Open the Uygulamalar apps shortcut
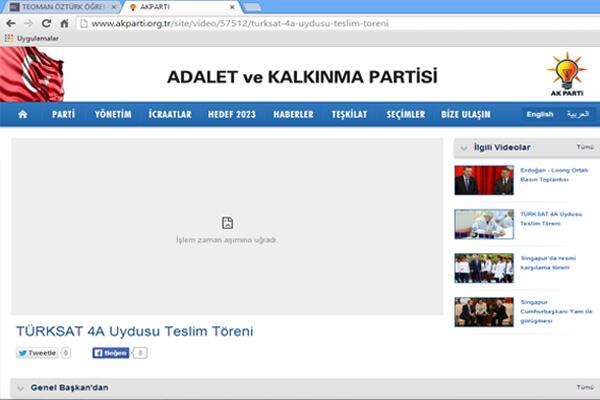This screenshot has height=400, width=600. click(x=32, y=38)
